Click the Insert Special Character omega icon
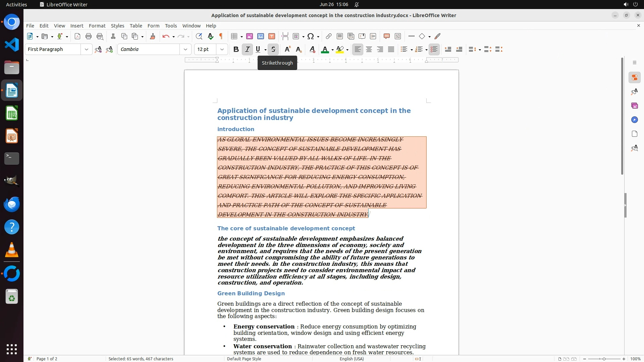644x362 pixels. (x=311, y=37)
